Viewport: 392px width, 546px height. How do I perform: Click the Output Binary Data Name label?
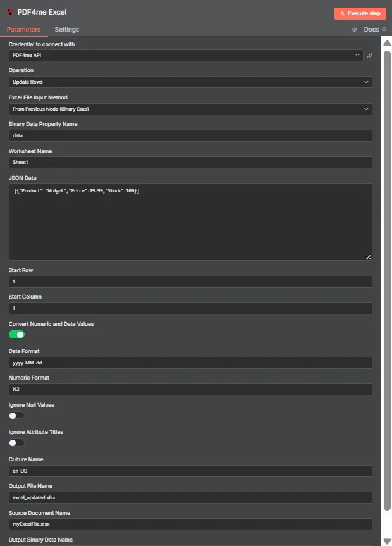40,540
